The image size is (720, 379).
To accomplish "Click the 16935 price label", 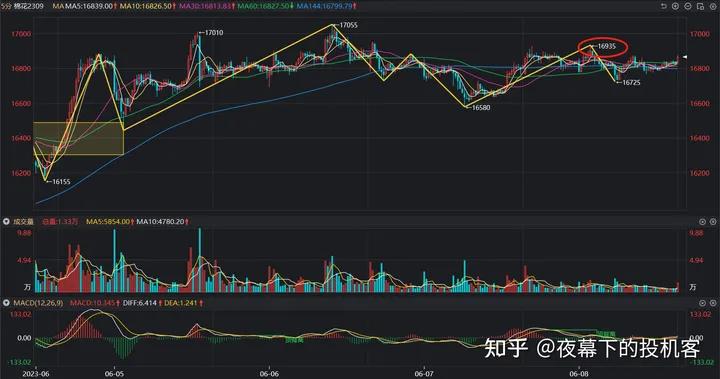I will pyautogui.click(x=607, y=46).
